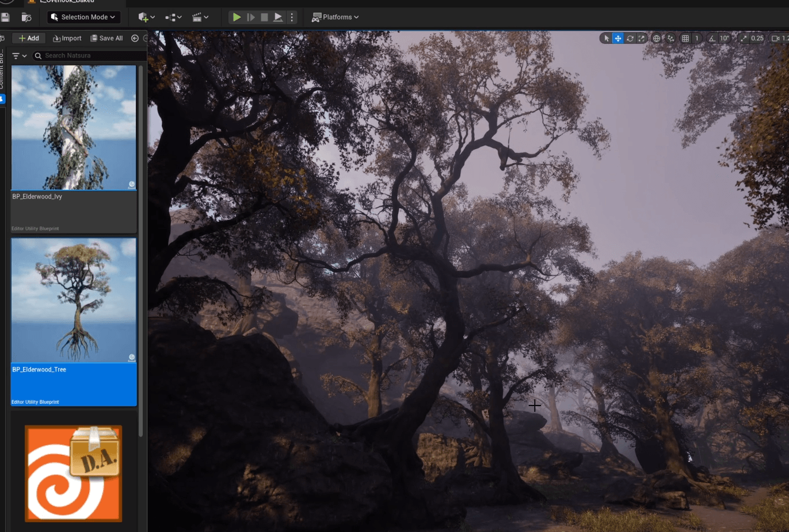Open the Blueprints dropdown in toolbar

click(x=173, y=17)
